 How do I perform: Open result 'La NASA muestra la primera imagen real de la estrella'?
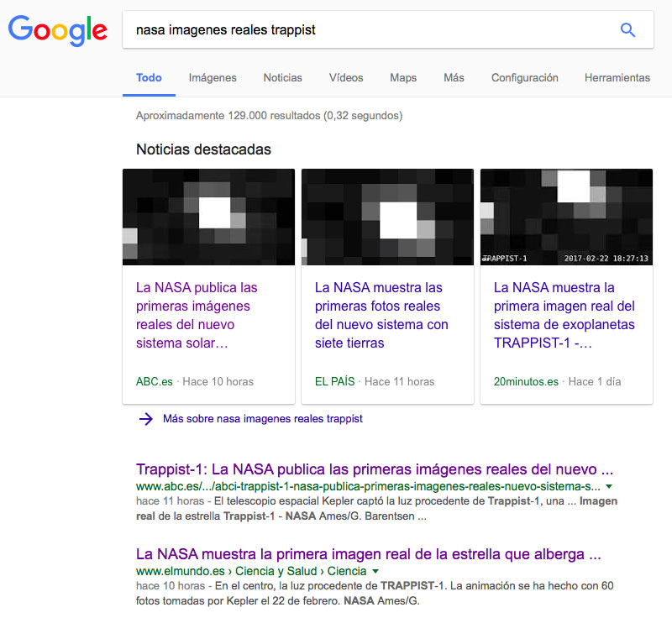coord(369,554)
